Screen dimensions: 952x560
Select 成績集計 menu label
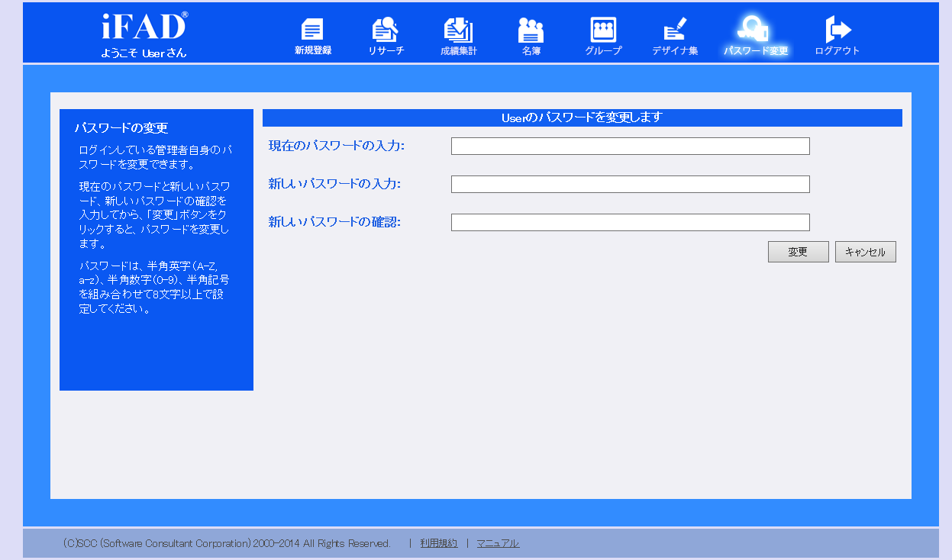click(459, 50)
